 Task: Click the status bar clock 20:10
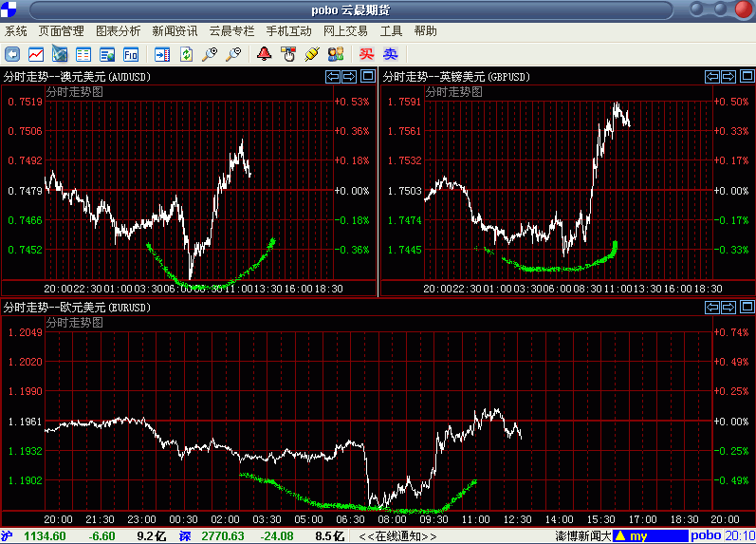(x=740, y=535)
